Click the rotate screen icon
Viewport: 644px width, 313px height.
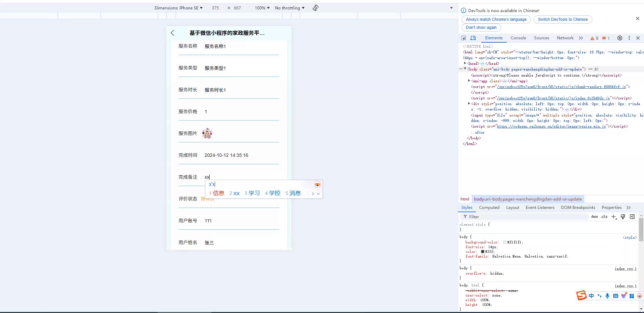315,8
